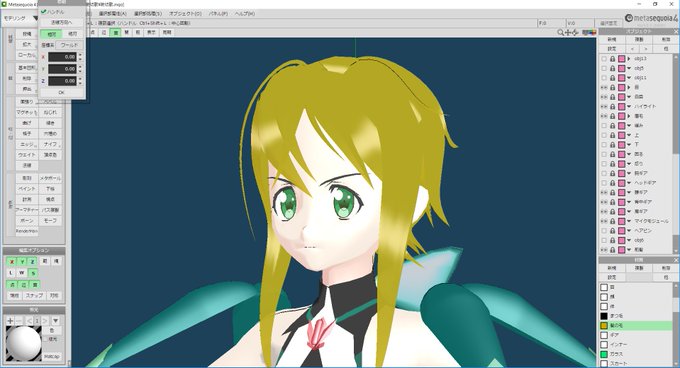Select the メタボール (metaball) tool

click(50, 178)
